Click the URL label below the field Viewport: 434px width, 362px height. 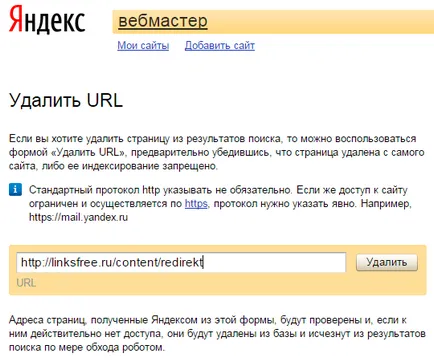click(26, 283)
